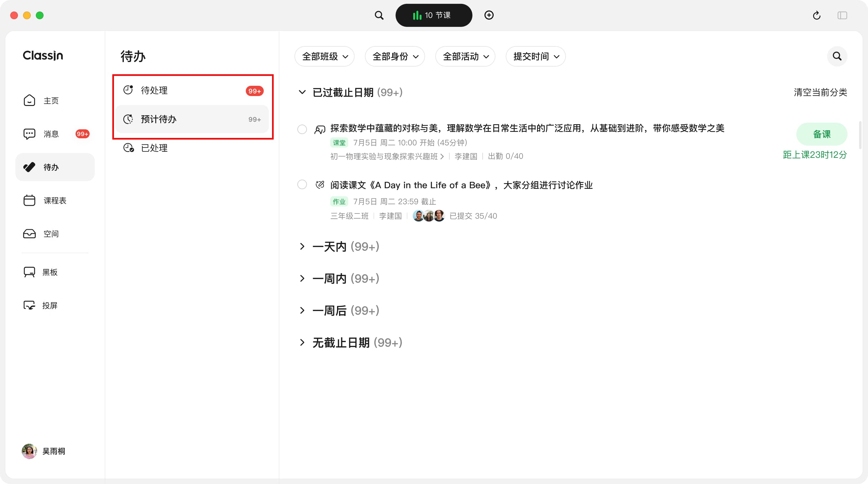Viewport: 868px width, 484px height.
Task: Click the 距上课23时12分 countdown text
Action: 815,155
